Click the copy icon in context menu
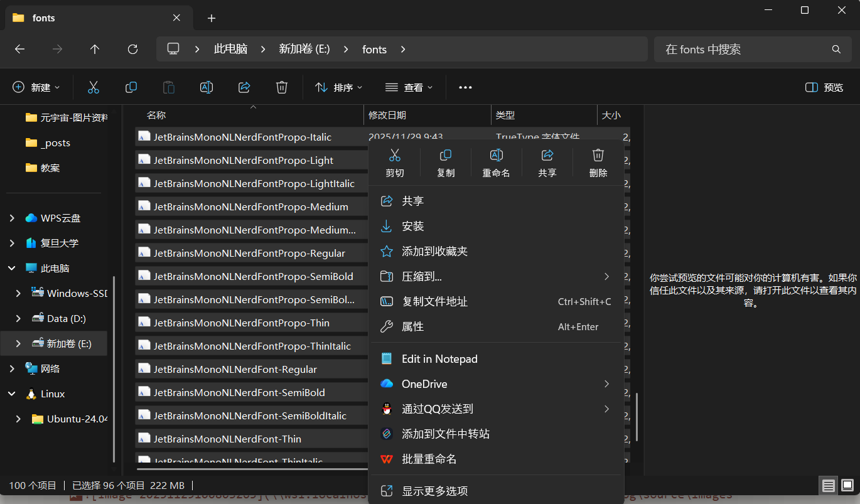 446,161
